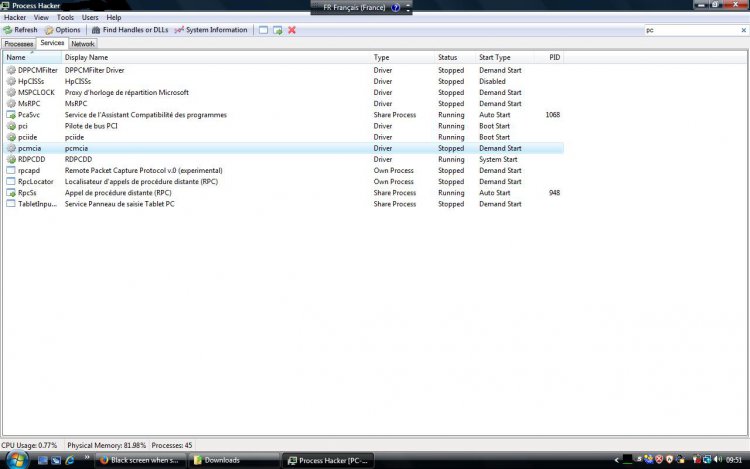
Task: Click CPU Usage in the status bar
Action: 29,445
